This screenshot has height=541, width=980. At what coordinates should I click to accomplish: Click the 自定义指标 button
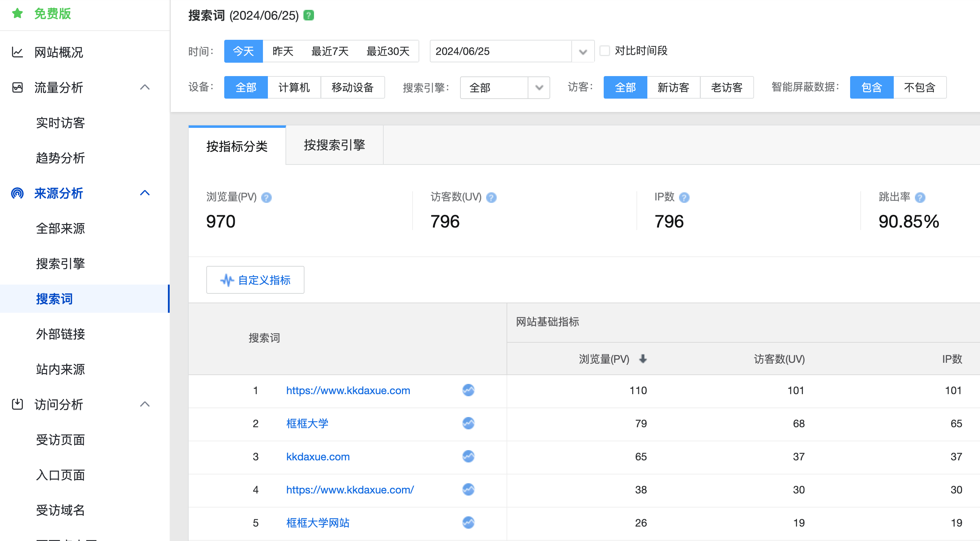click(x=255, y=280)
